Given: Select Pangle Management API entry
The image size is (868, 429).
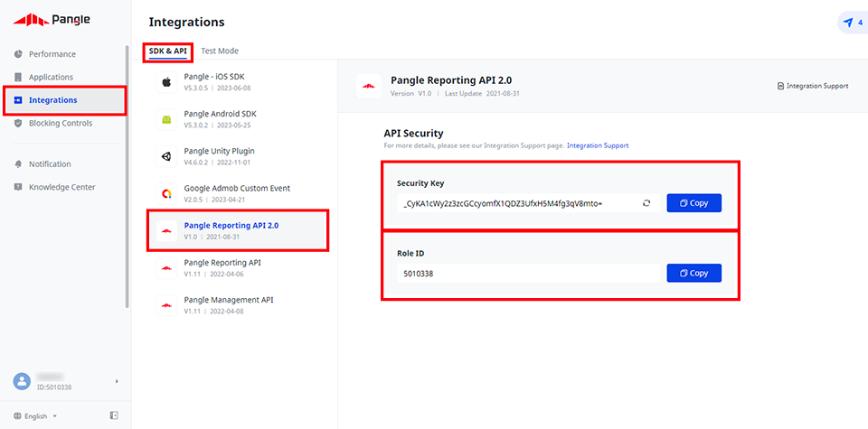Looking at the screenshot, I should (x=238, y=305).
